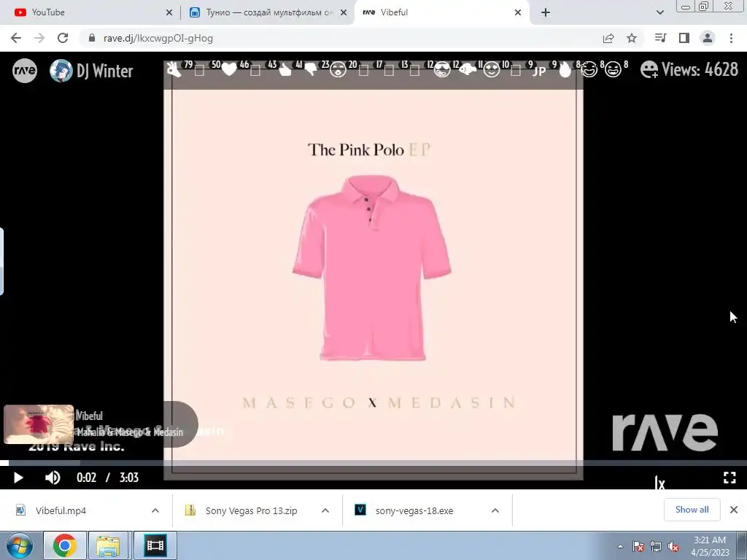Play the Vibeful mashup video
The width and height of the screenshot is (747, 560).
(x=18, y=478)
